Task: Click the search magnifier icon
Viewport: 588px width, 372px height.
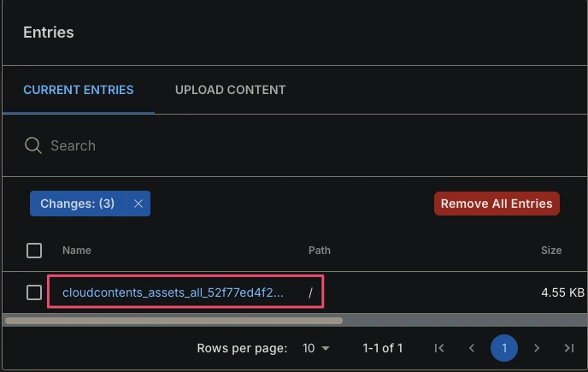Action: [x=33, y=145]
